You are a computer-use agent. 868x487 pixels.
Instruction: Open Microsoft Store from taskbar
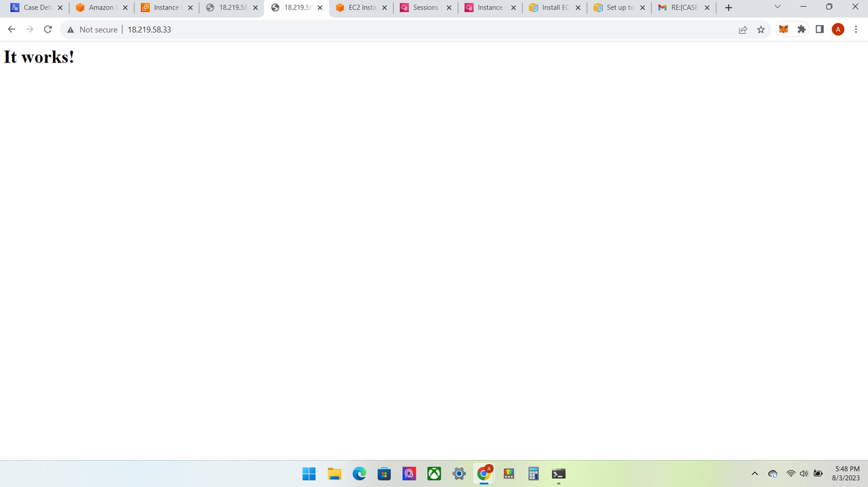point(384,474)
